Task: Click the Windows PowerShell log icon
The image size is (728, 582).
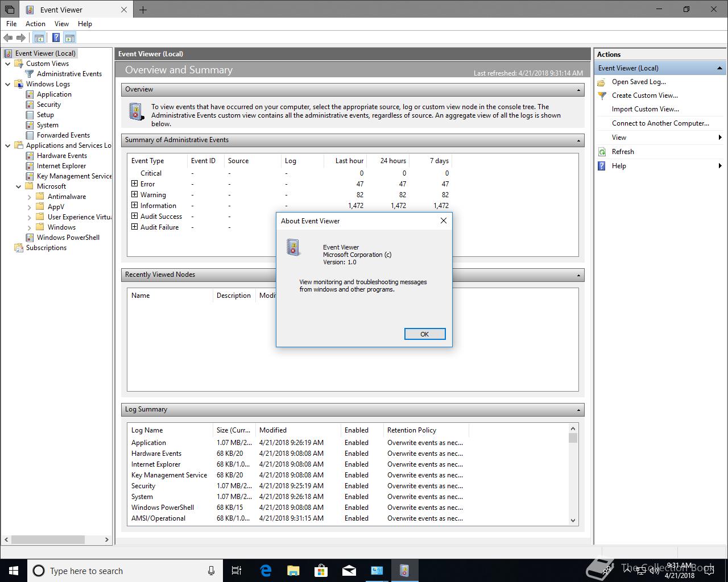Action: coord(30,238)
